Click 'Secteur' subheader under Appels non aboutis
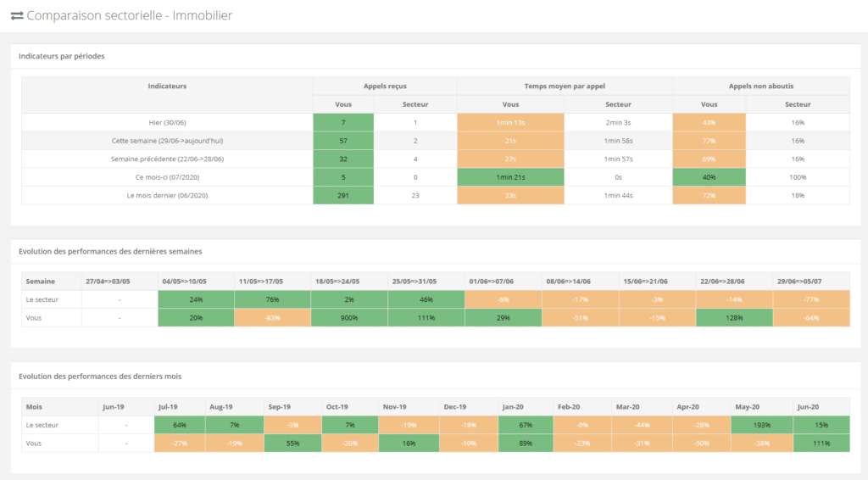The height and width of the screenshot is (480, 868). (798, 104)
